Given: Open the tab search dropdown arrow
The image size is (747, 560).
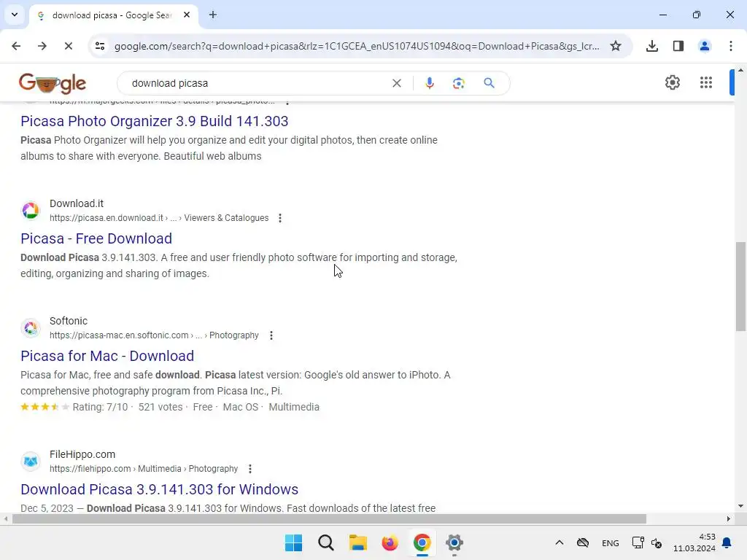Looking at the screenshot, I should pos(15,15).
